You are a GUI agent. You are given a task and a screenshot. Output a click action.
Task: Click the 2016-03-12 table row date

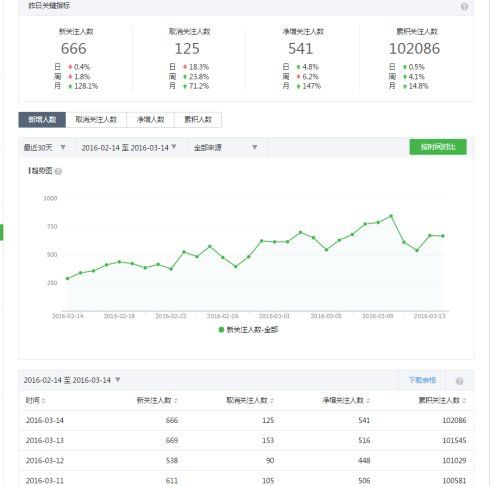click(45, 461)
